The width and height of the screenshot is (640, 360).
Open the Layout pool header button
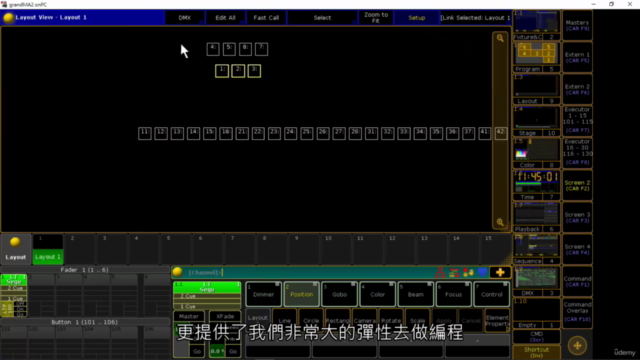16,249
